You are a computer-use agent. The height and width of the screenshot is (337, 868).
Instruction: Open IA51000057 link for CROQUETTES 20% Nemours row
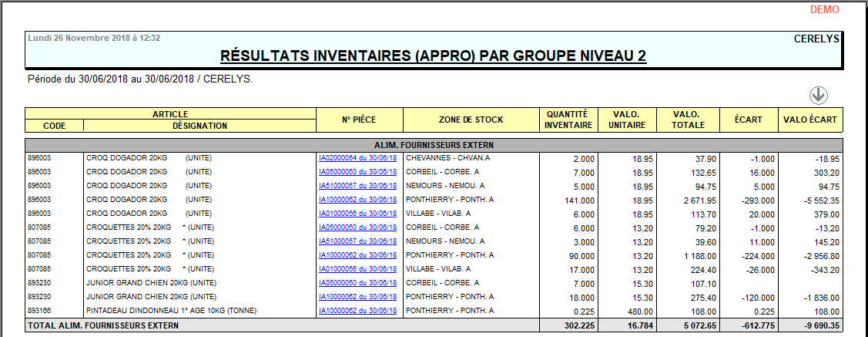[x=357, y=241]
